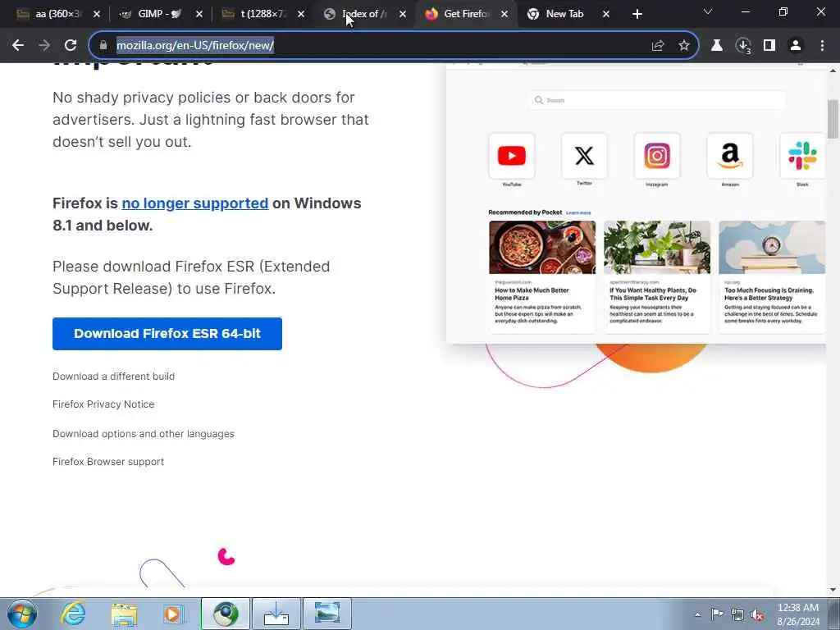This screenshot has height=630, width=840.
Task: Click the search box in Firefox preview
Action: coord(658,100)
